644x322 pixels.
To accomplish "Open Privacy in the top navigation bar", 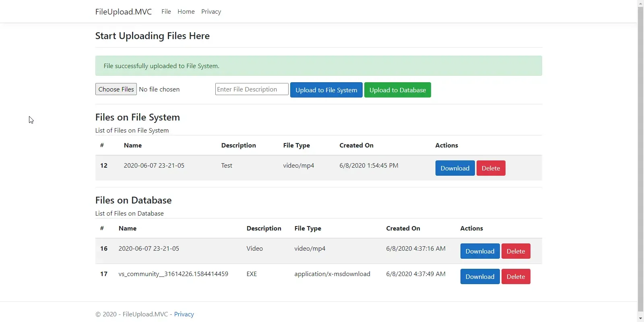I will [x=211, y=12].
